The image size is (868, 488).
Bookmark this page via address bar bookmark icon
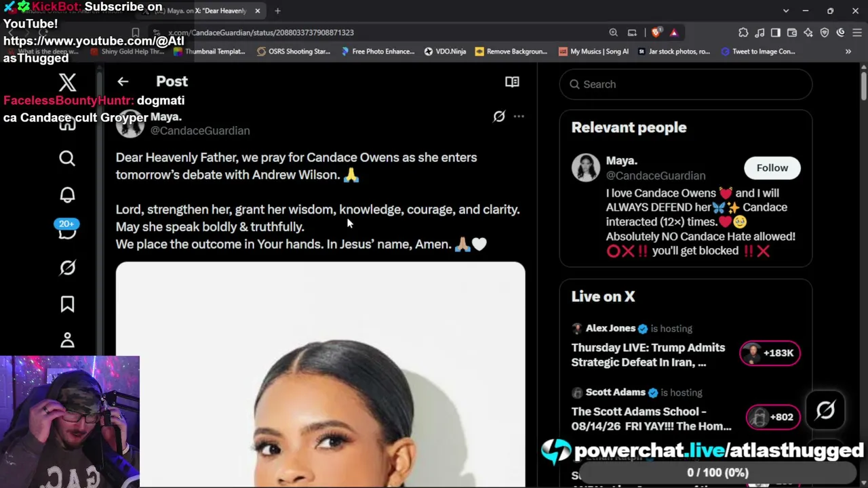(136, 33)
